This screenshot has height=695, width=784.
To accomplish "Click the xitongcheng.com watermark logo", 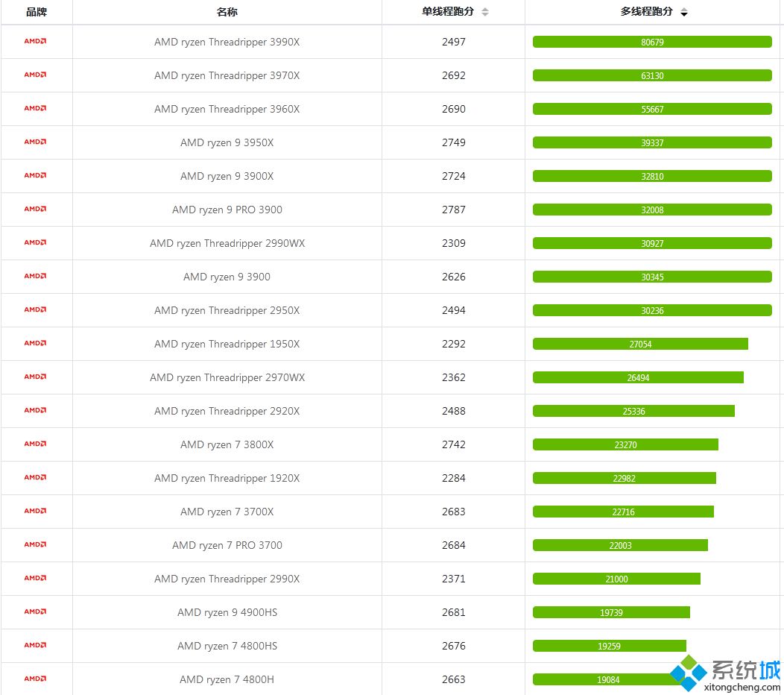I will click(x=724, y=675).
